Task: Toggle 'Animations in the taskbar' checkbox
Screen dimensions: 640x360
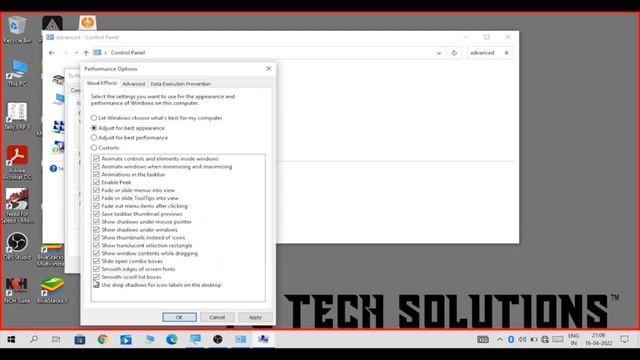Action: point(96,174)
